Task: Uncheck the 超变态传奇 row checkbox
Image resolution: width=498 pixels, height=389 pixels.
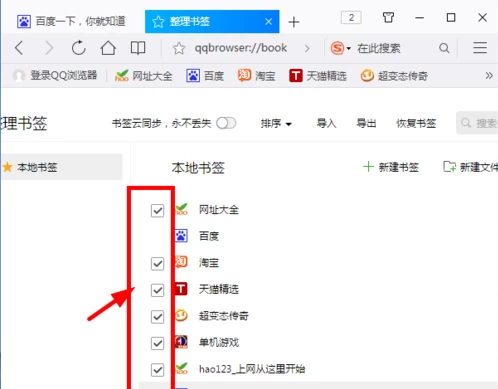Action: coord(157,317)
